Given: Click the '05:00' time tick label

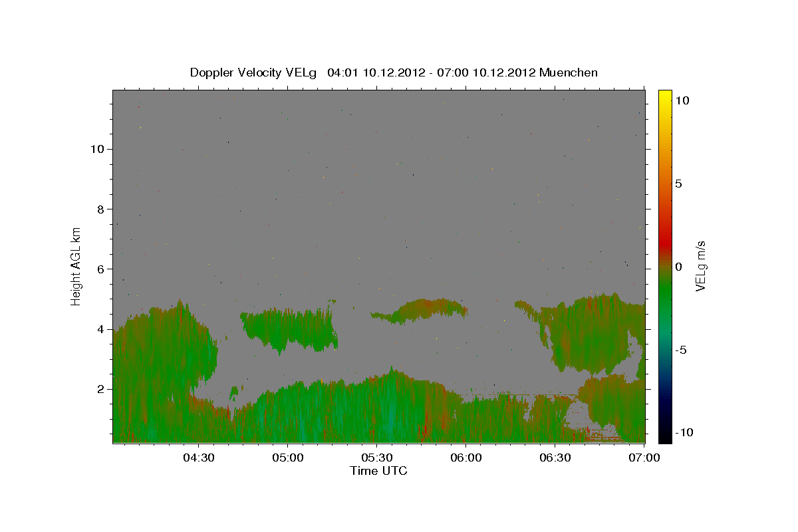Looking at the screenshot, I should pyautogui.click(x=288, y=458).
